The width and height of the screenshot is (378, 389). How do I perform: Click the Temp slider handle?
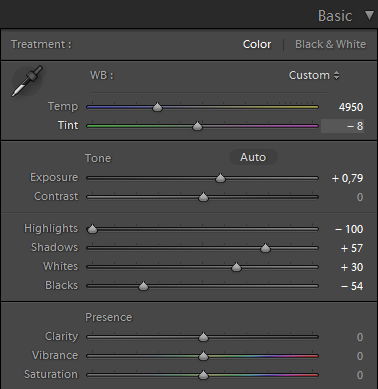pos(157,107)
